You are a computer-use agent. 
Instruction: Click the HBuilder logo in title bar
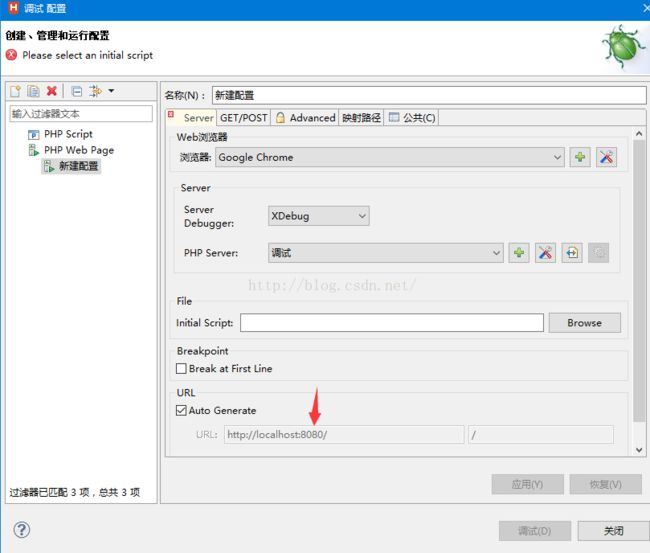pos(13,8)
